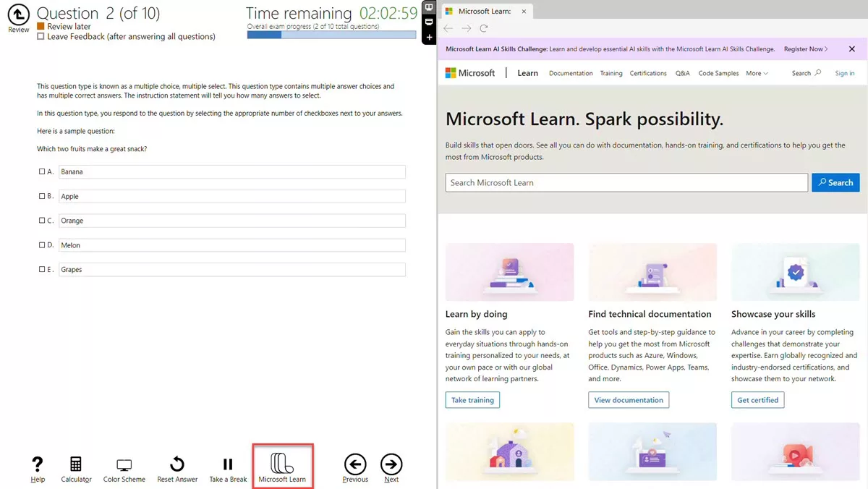Click the Showcase your skills card image

(x=796, y=272)
